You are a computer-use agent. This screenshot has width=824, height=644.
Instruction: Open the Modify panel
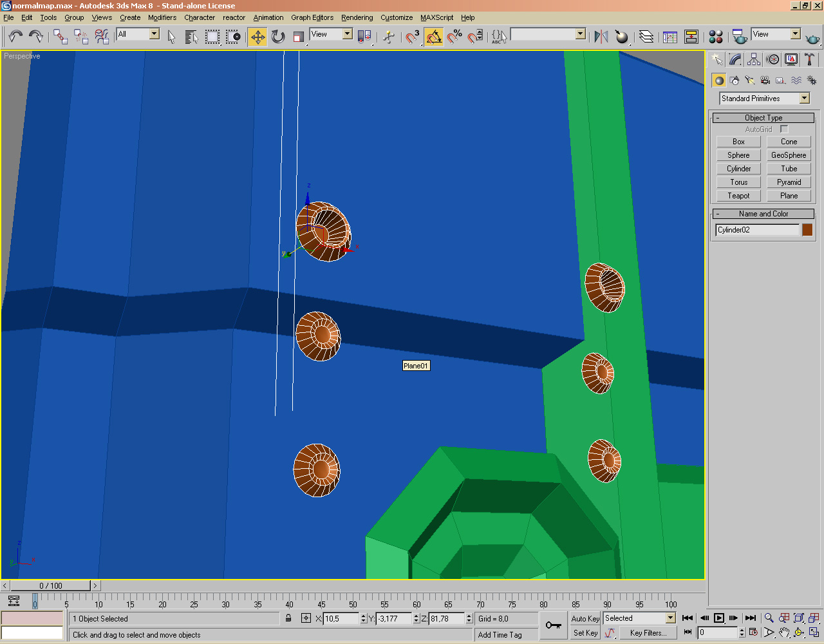click(735, 59)
